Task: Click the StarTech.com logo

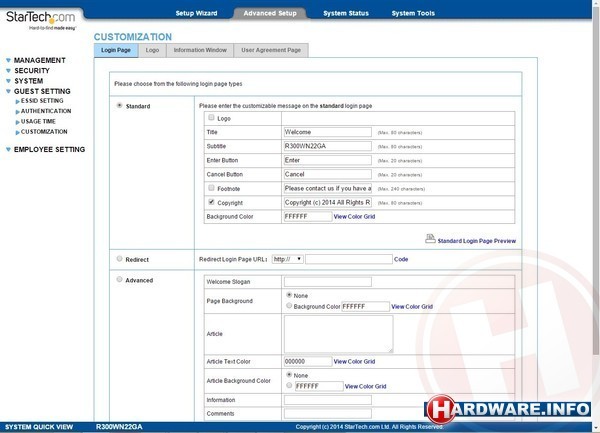Action: click(41, 20)
